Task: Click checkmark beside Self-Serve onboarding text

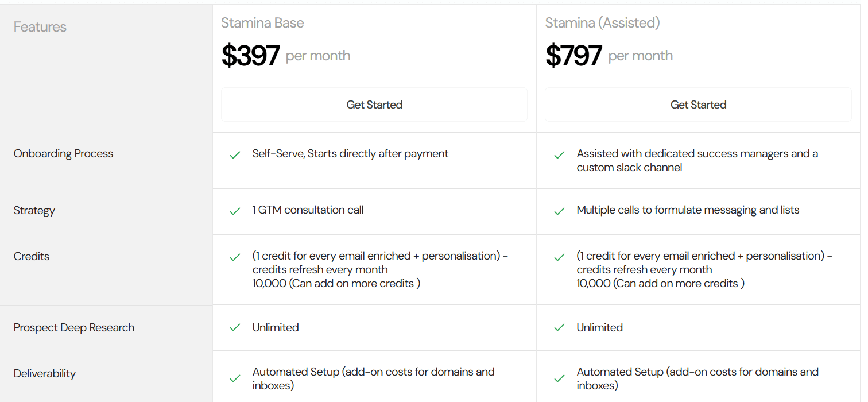Action: click(235, 155)
